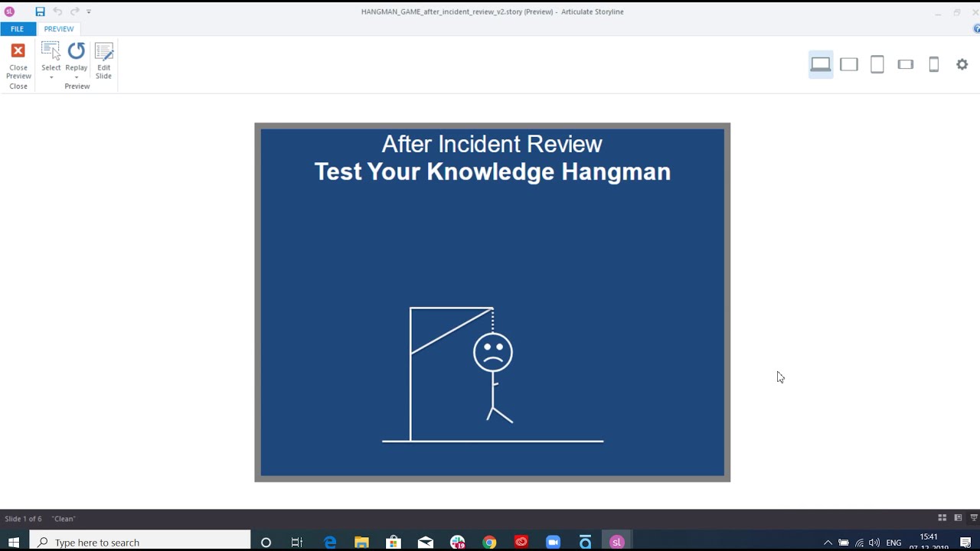
Task: Click the Replay preview icon
Action: coord(77,51)
